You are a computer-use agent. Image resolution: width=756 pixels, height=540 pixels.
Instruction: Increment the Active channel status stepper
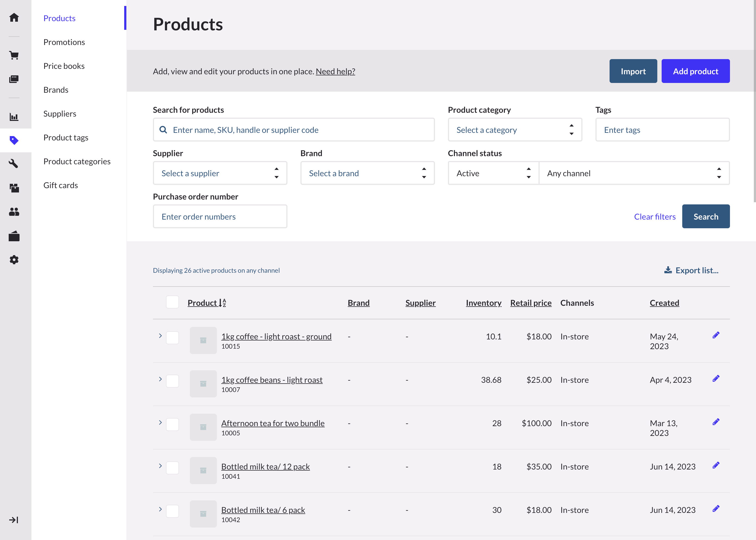pyautogui.click(x=528, y=170)
